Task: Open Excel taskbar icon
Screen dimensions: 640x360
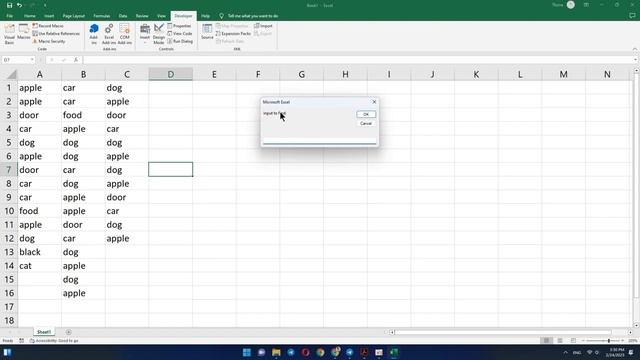Action: 394,352
